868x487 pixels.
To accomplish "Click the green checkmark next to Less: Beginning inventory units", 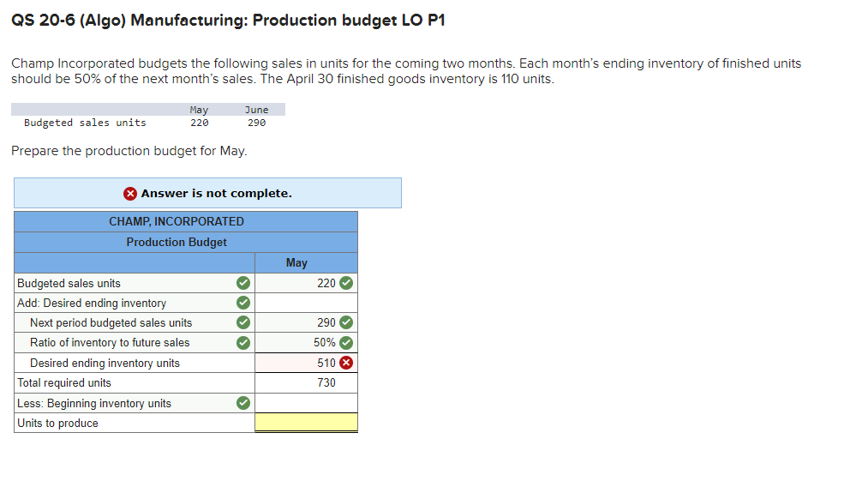I will click(x=243, y=403).
